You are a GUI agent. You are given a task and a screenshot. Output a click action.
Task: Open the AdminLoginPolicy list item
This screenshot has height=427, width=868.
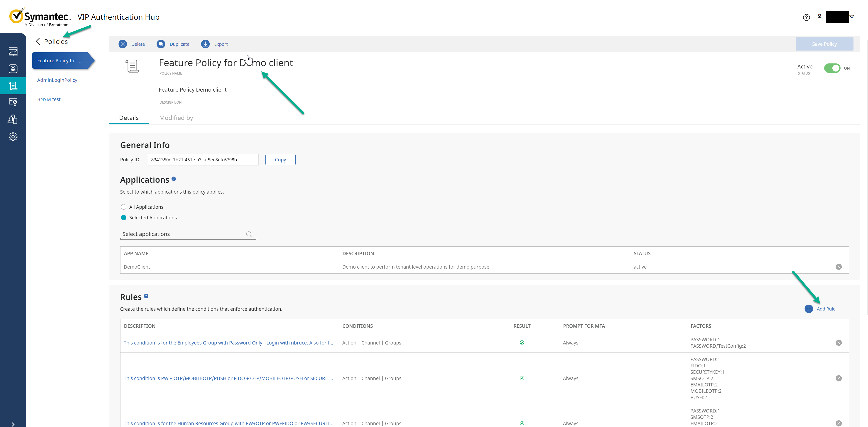(x=57, y=80)
